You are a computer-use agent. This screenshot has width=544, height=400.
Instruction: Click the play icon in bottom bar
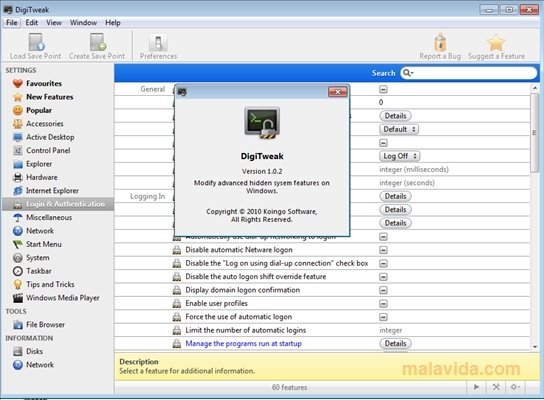click(x=476, y=387)
